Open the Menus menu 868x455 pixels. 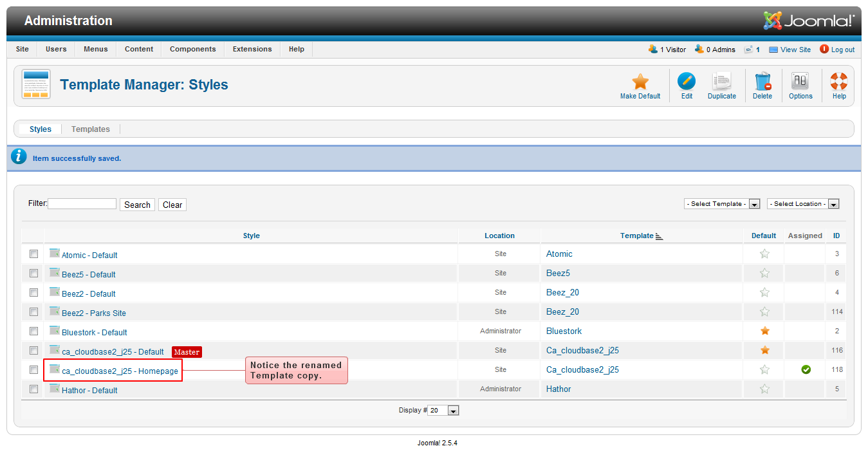click(96, 49)
